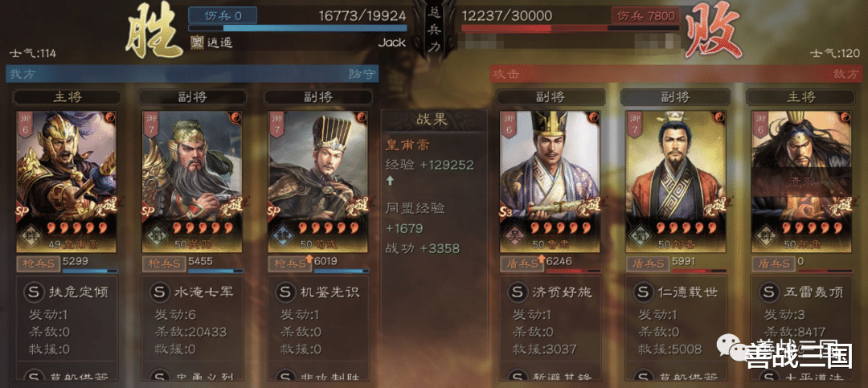Select the 刘备 general portrait card
868x388 pixels.
coord(675,182)
